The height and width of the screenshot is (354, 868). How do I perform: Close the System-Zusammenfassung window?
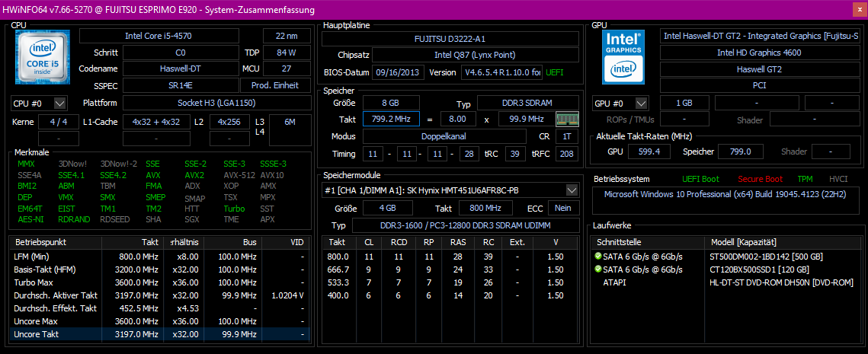(859, 10)
